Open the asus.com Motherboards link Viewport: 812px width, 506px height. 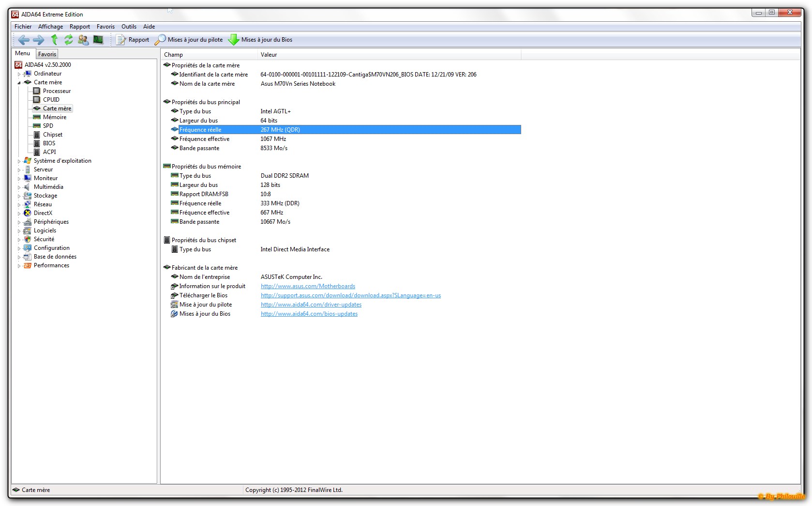(308, 286)
